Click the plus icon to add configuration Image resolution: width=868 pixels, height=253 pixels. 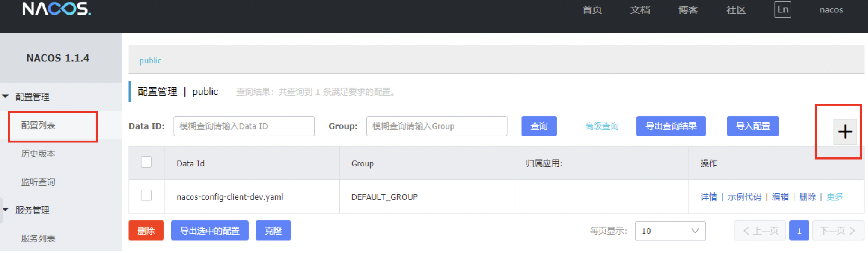(x=845, y=132)
